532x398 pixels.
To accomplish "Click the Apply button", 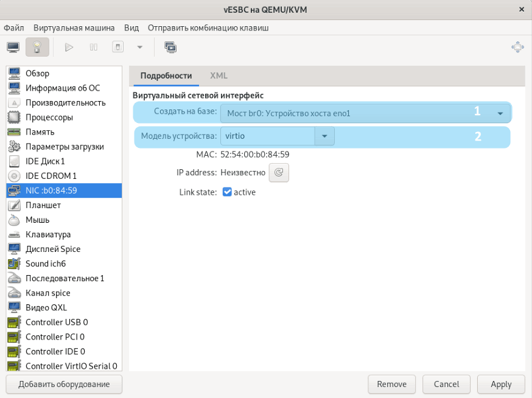I will 501,384.
